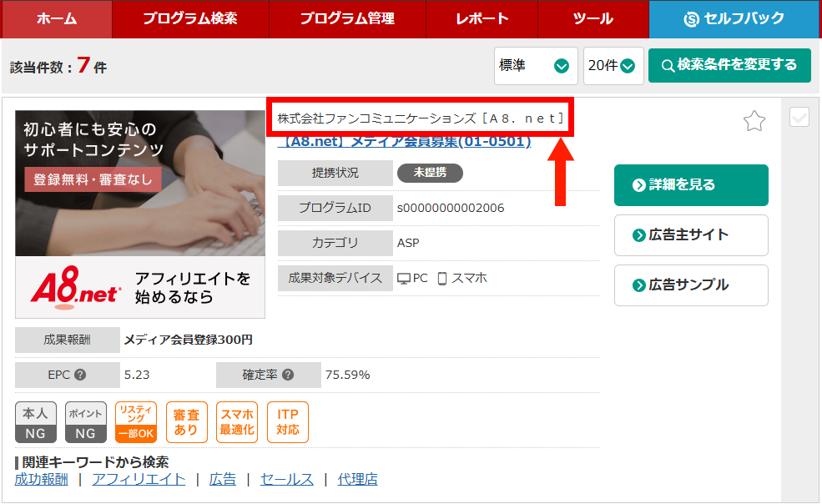Open the 標準 sort order dropdown
822x504 pixels.
tap(535, 65)
